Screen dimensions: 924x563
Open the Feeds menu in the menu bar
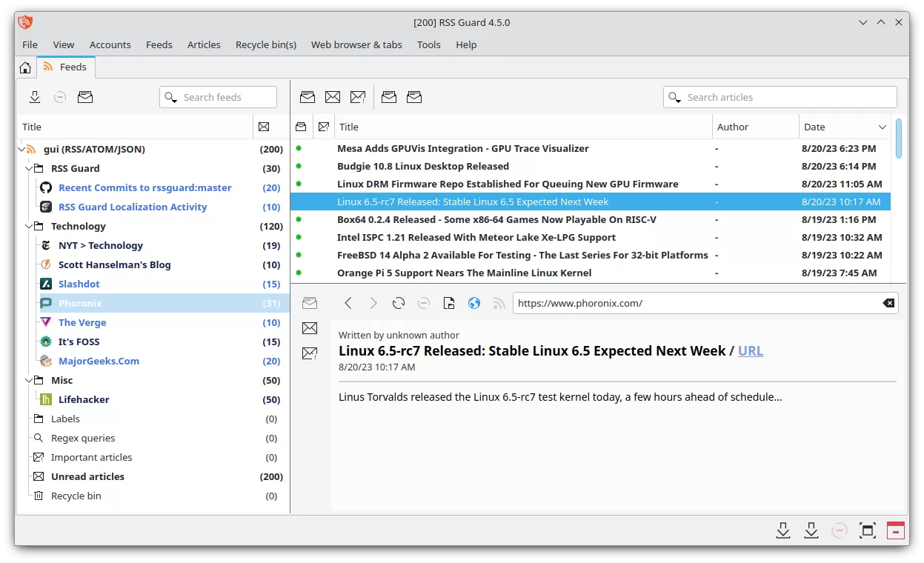(159, 44)
